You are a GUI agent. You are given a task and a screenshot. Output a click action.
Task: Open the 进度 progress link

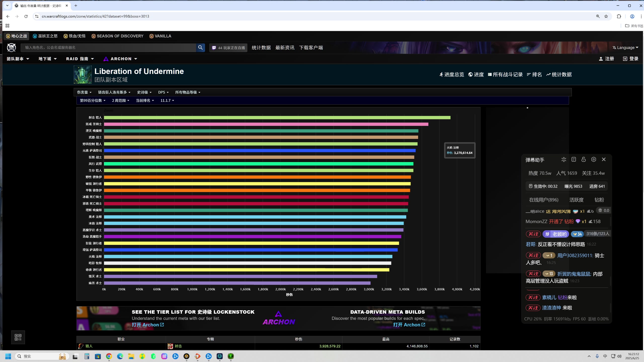(476, 74)
